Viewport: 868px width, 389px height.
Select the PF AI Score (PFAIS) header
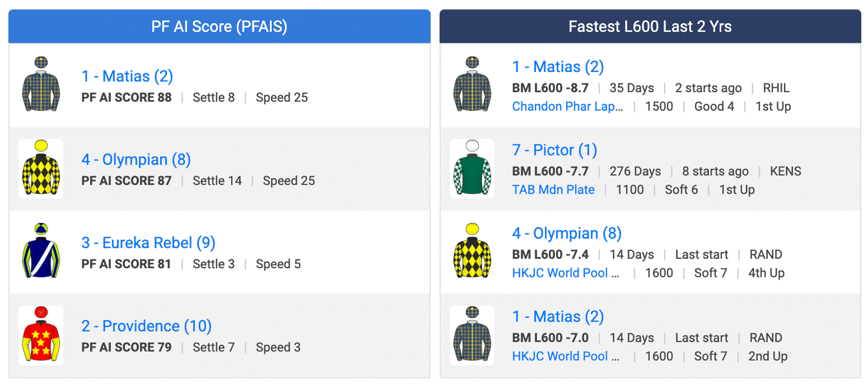tap(219, 27)
